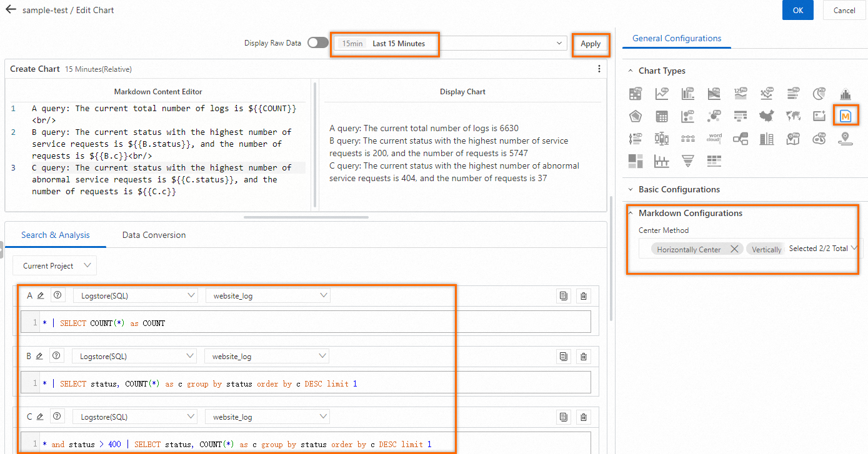The width and height of the screenshot is (868, 454).
Task: Delete query A with the trash icon
Action: (584, 296)
